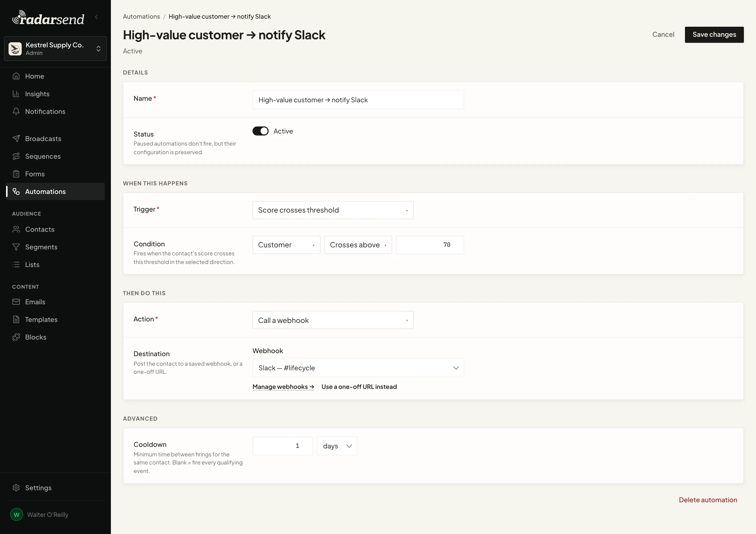This screenshot has height=534, width=756.
Task: Open the Action dropdown
Action: 333,320
